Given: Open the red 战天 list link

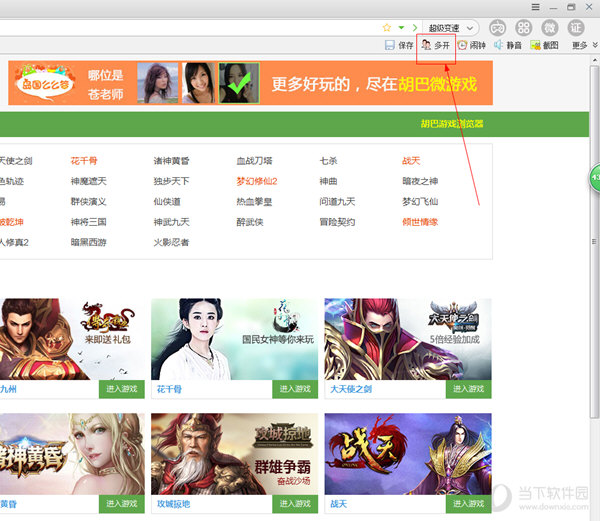Looking at the screenshot, I should tap(411, 161).
